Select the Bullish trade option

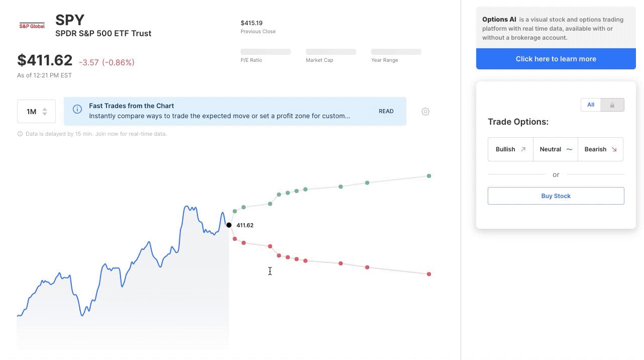[510, 149]
